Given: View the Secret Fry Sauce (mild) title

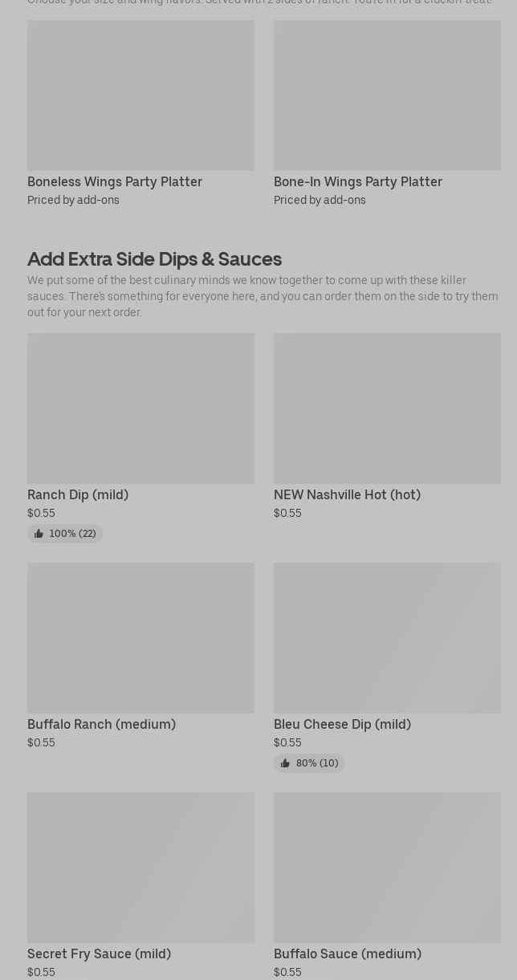Looking at the screenshot, I should pyautogui.click(x=99, y=954).
